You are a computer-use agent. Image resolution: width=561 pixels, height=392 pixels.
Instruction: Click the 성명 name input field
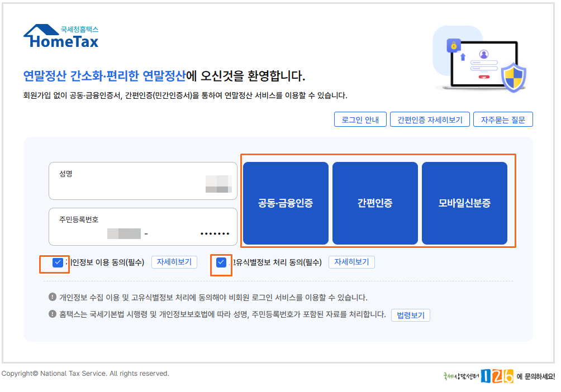(143, 181)
